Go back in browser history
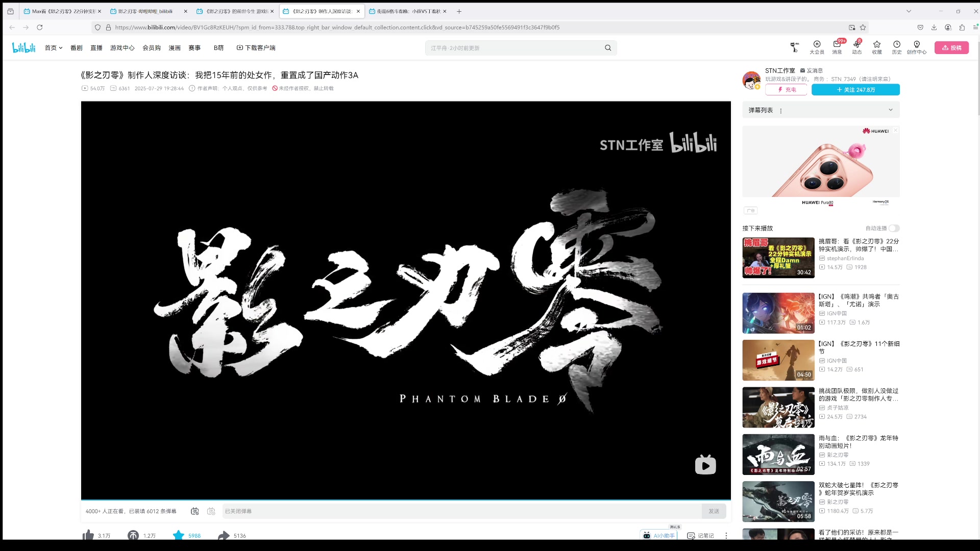This screenshot has height=551, width=980. 12,27
